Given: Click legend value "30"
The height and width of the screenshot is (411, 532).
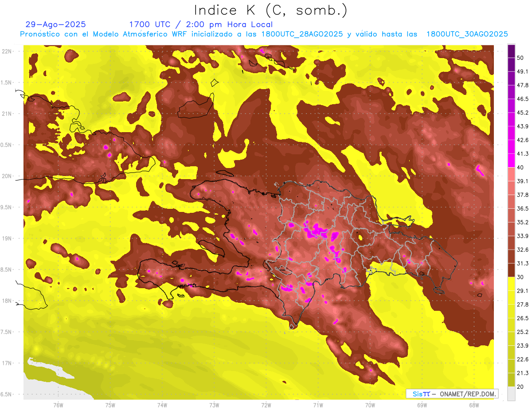Looking at the screenshot, I should tap(520, 277).
